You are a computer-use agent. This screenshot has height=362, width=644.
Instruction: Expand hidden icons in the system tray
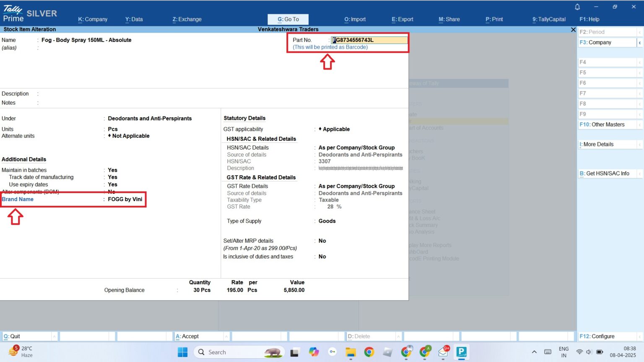pos(534,352)
